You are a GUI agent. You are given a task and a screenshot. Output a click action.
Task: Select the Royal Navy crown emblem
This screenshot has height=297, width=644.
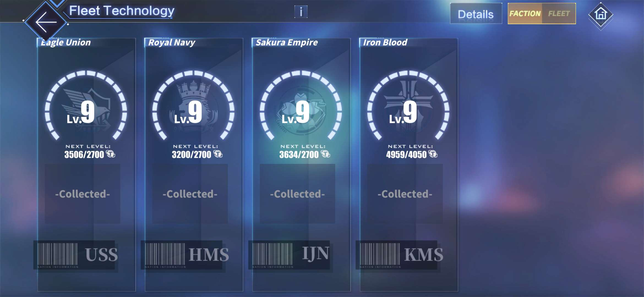[x=194, y=107]
